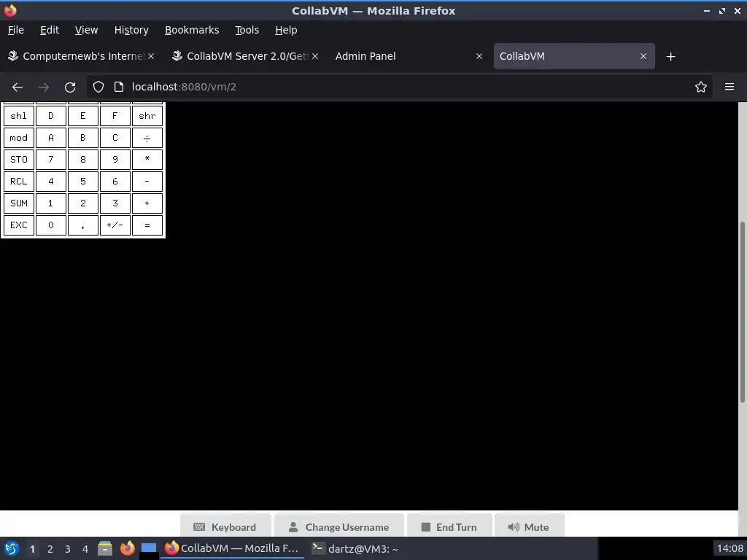Open the History menu
Image resolution: width=747 pixels, height=560 pixels.
pos(131,30)
